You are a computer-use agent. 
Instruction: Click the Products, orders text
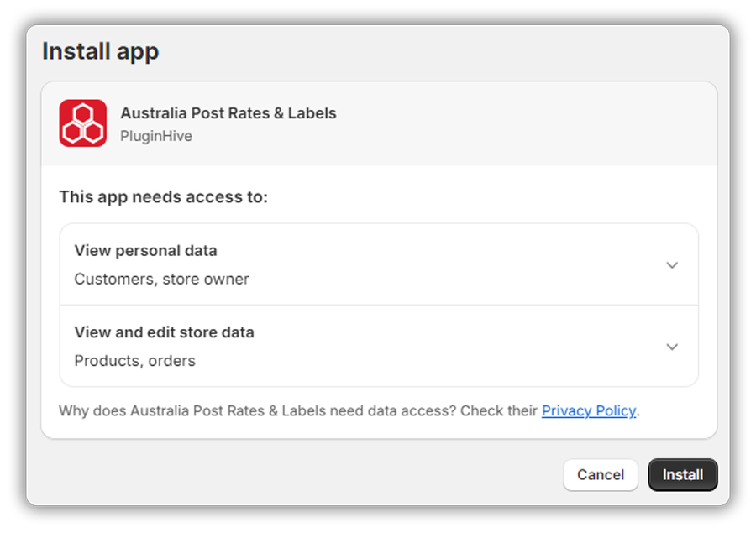tap(135, 361)
